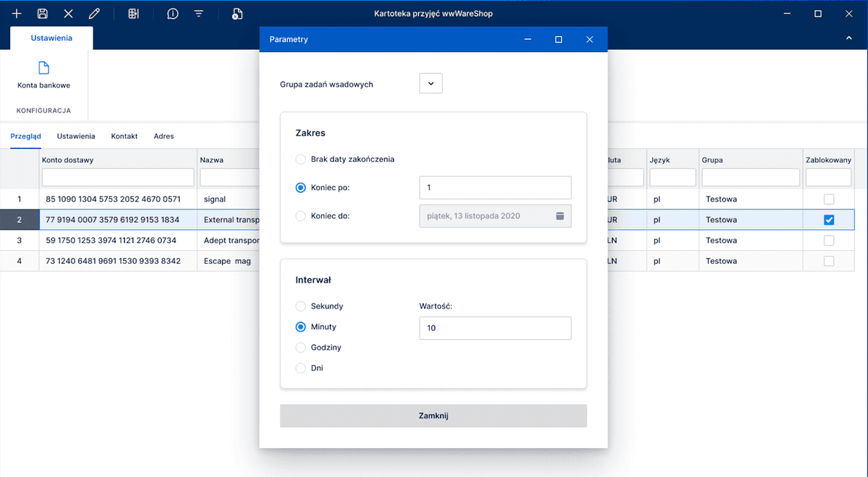Click the table columns icon
The width and height of the screenshot is (868, 477).
pos(133,14)
